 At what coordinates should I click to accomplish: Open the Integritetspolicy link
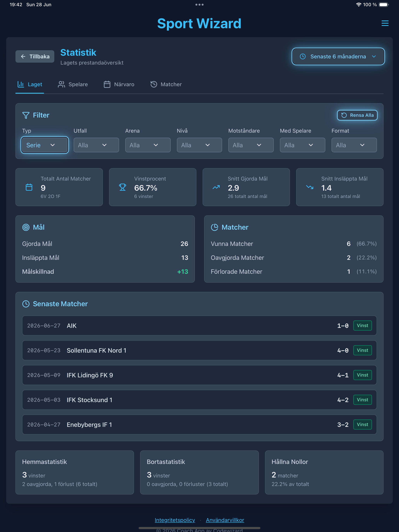click(x=175, y=520)
